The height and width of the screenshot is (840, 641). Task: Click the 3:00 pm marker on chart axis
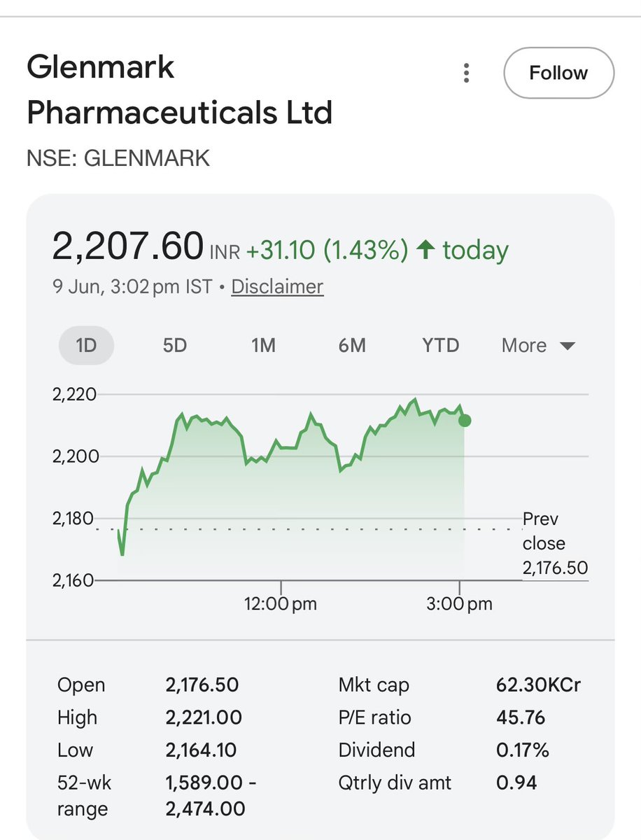(x=460, y=603)
